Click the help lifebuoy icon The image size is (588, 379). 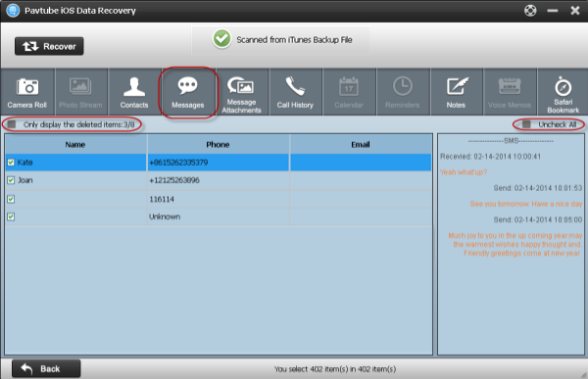tap(530, 11)
